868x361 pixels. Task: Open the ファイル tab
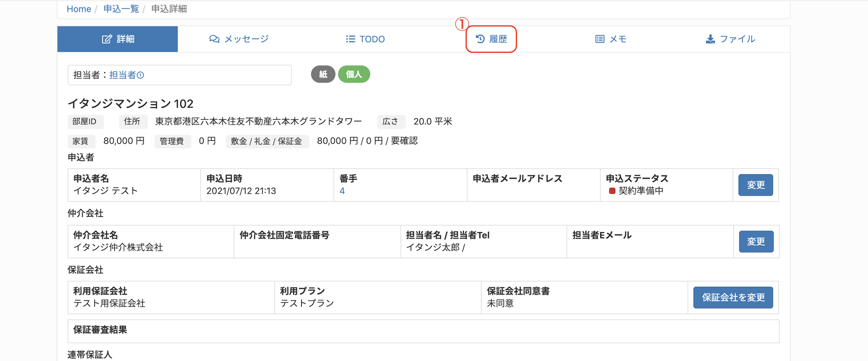(x=730, y=39)
